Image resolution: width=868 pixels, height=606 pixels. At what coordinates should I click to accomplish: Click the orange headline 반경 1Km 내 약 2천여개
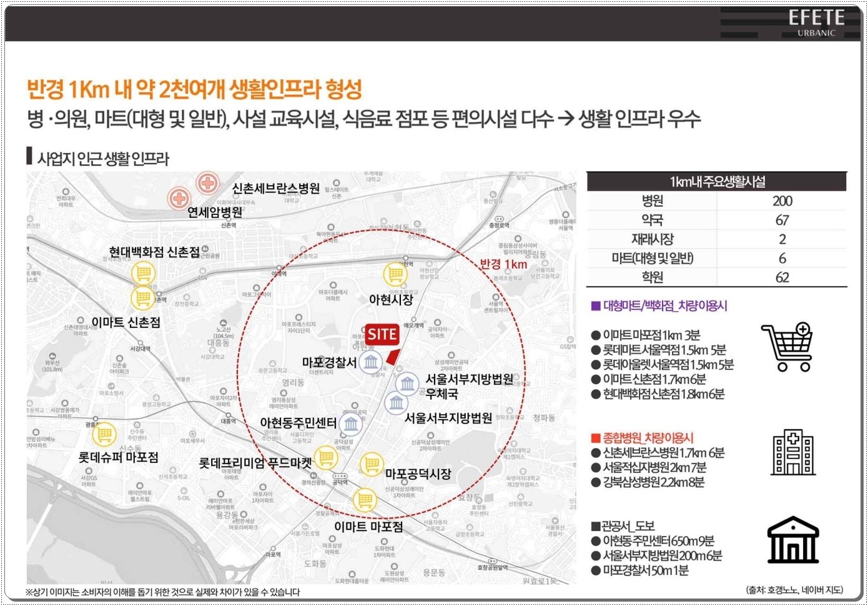pos(194,89)
